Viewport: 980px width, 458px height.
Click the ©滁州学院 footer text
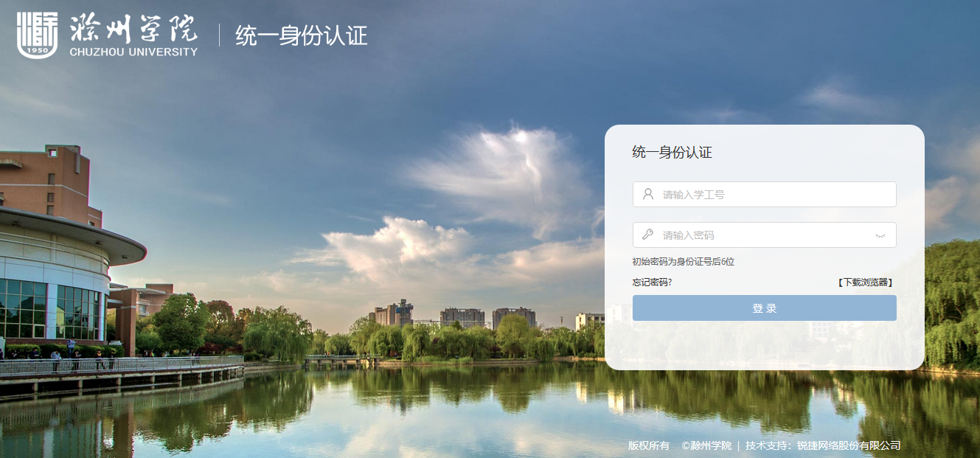[706, 445]
